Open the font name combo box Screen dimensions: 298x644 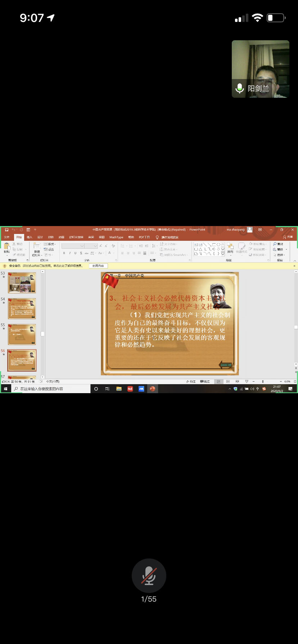coord(73,246)
